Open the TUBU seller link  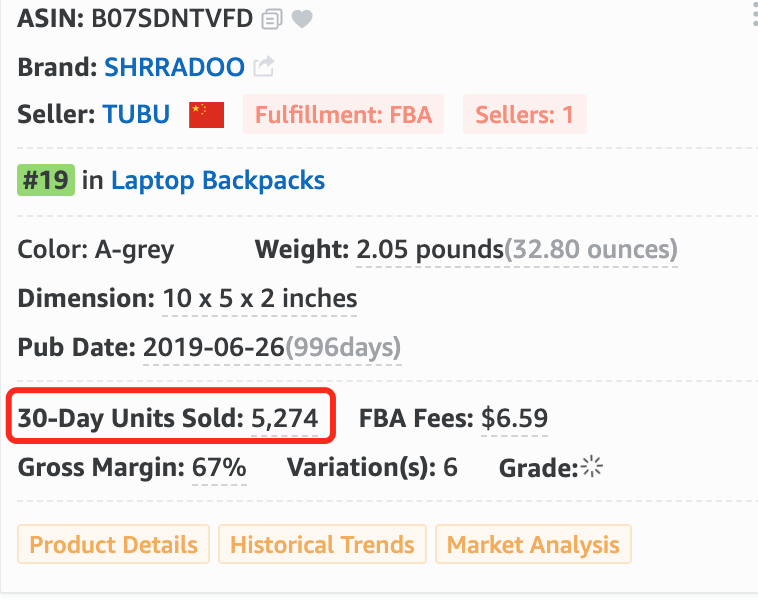(x=136, y=115)
